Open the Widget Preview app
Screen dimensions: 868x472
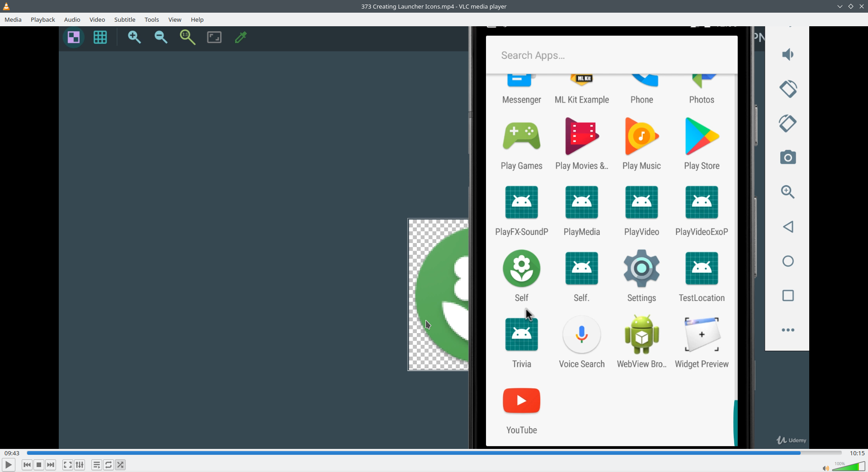[x=702, y=343]
